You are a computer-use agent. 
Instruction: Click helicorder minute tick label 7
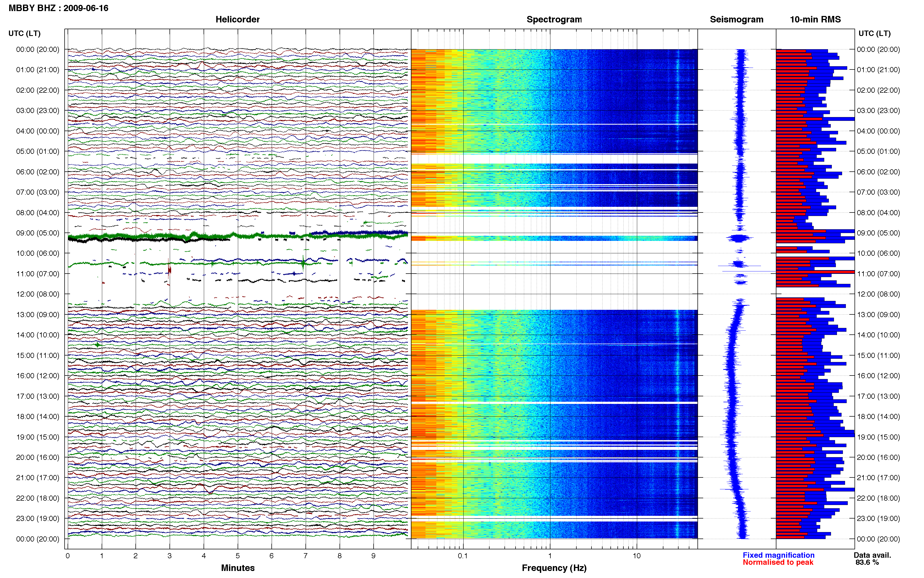click(x=305, y=556)
